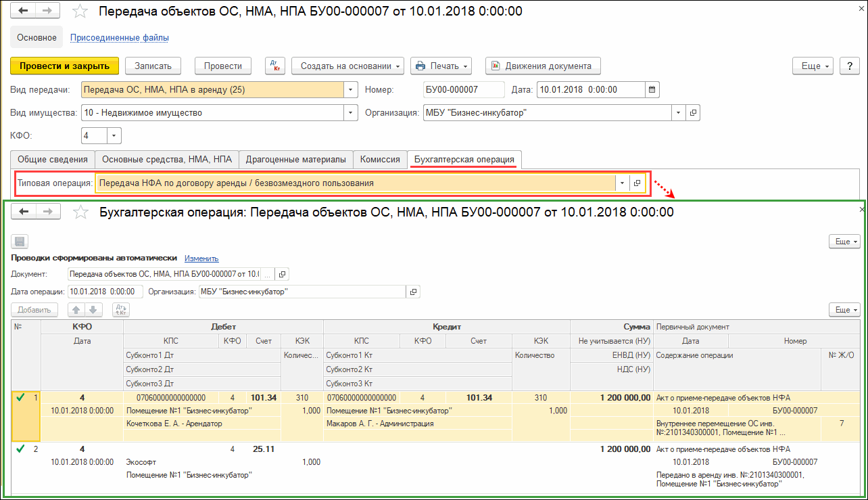Open the calendar picker next to Дата
868x500 pixels.
[652, 89]
